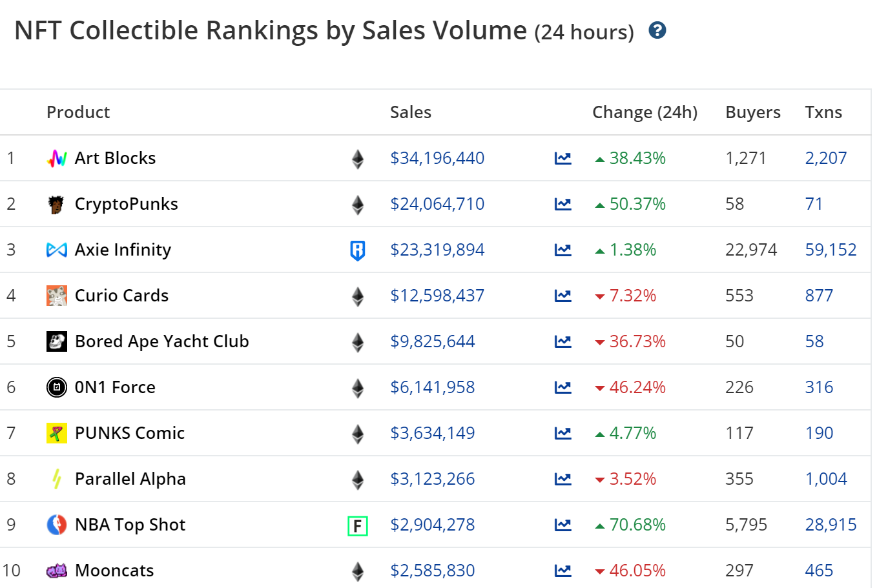Open NBA Top Shot sales value $2,904,278

click(432, 525)
